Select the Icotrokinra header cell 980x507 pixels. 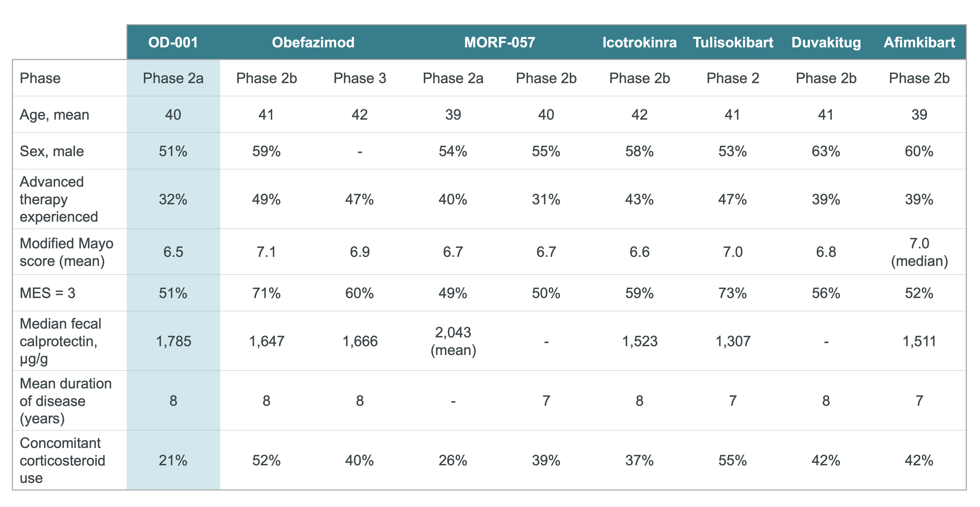click(640, 42)
